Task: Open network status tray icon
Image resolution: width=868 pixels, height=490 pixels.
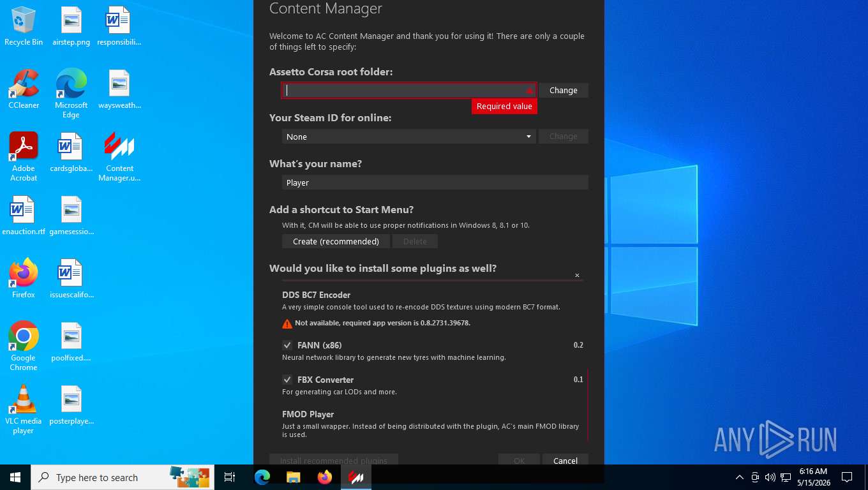Action: 786,477
